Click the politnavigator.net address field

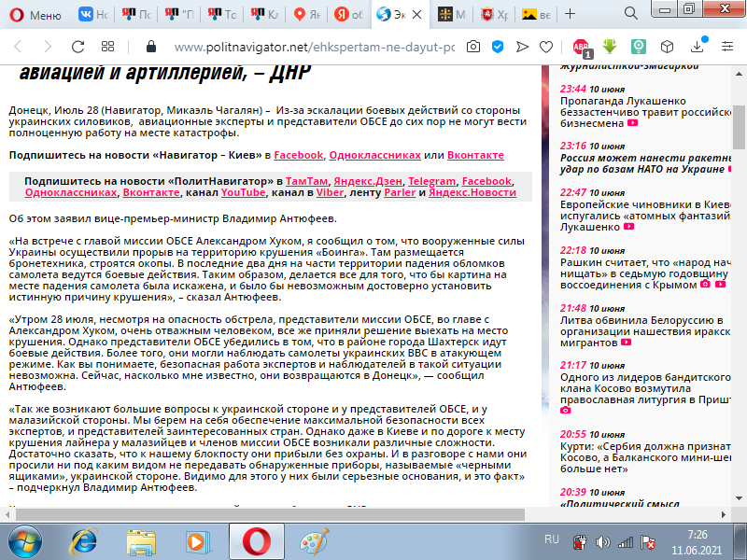coord(315,47)
